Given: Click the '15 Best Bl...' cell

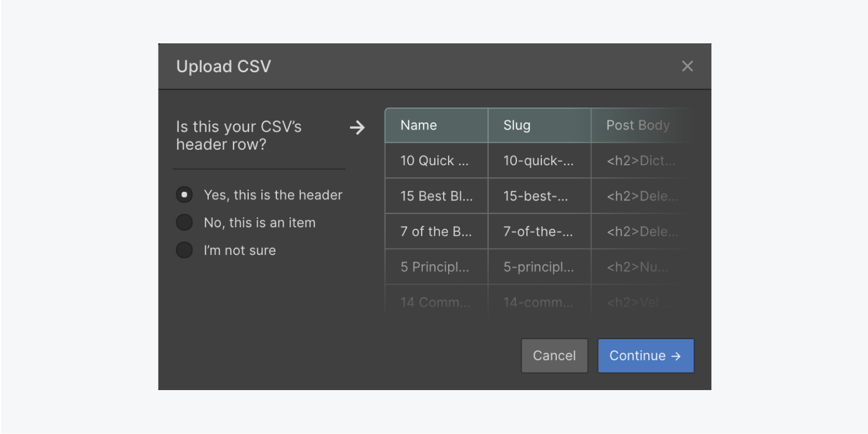Looking at the screenshot, I should coord(436,196).
